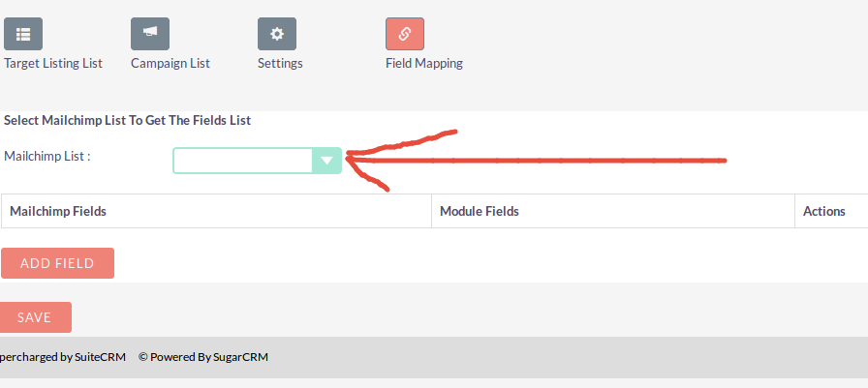Open the Powered By SugarCRM footer link
Screen dimensions: 868x388
(x=203, y=357)
